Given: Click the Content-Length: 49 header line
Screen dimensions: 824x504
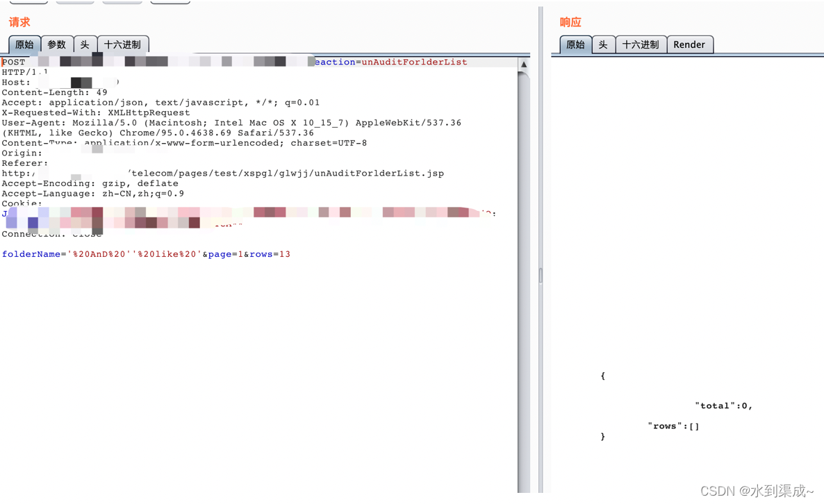Looking at the screenshot, I should [x=54, y=92].
